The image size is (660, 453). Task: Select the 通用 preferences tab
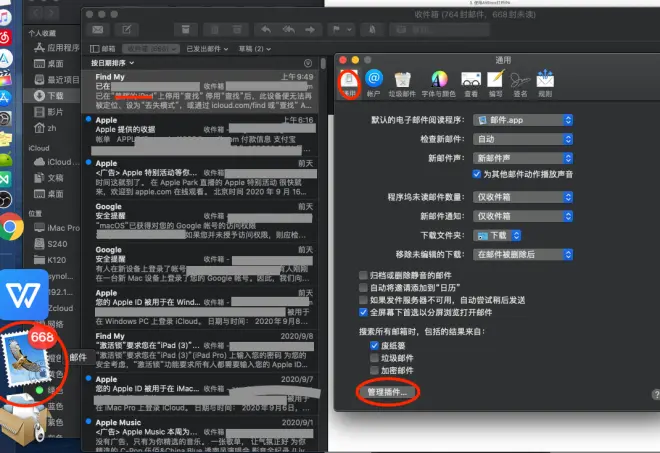(x=349, y=84)
